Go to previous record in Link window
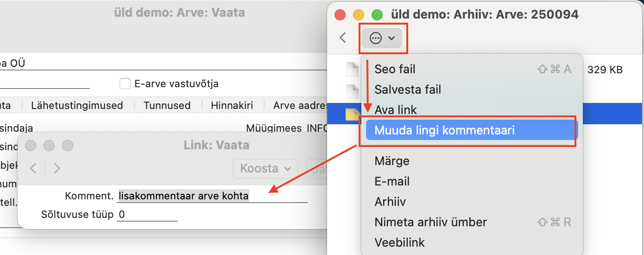Image resolution: width=644 pixels, height=255 pixels. click(33, 168)
